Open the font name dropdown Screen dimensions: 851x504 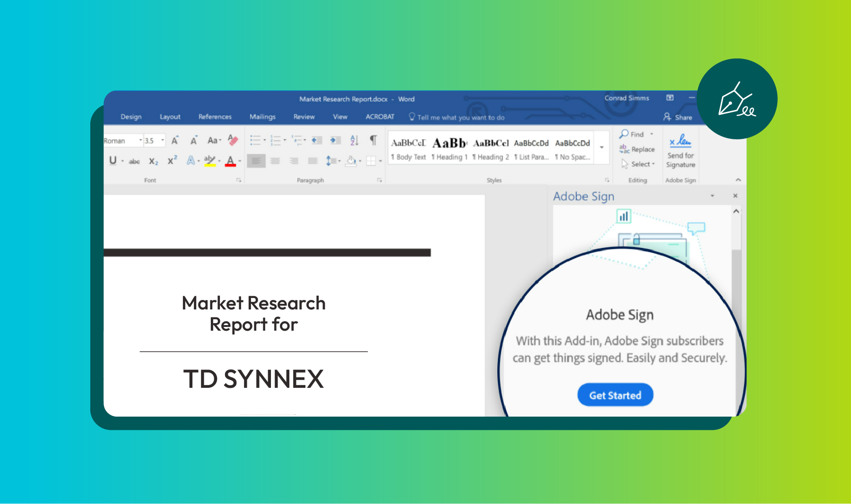tap(140, 140)
